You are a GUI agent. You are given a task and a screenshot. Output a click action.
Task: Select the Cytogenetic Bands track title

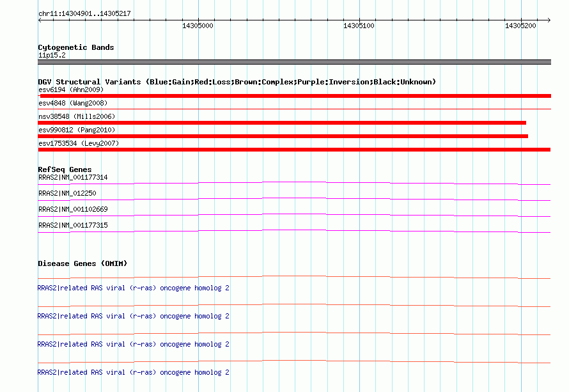pyautogui.click(x=76, y=47)
